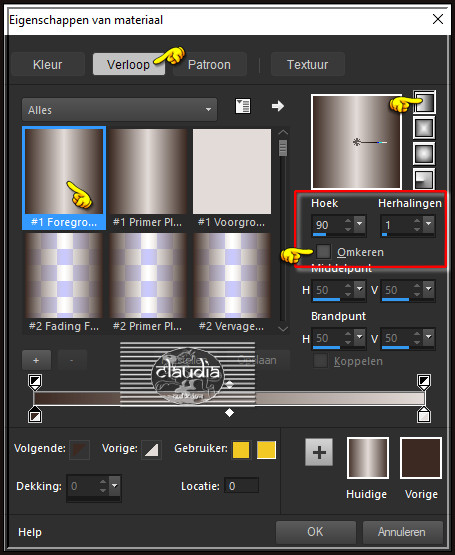Open the Hoek value dropdown arrow
The width and height of the screenshot is (455, 555).
click(360, 224)
